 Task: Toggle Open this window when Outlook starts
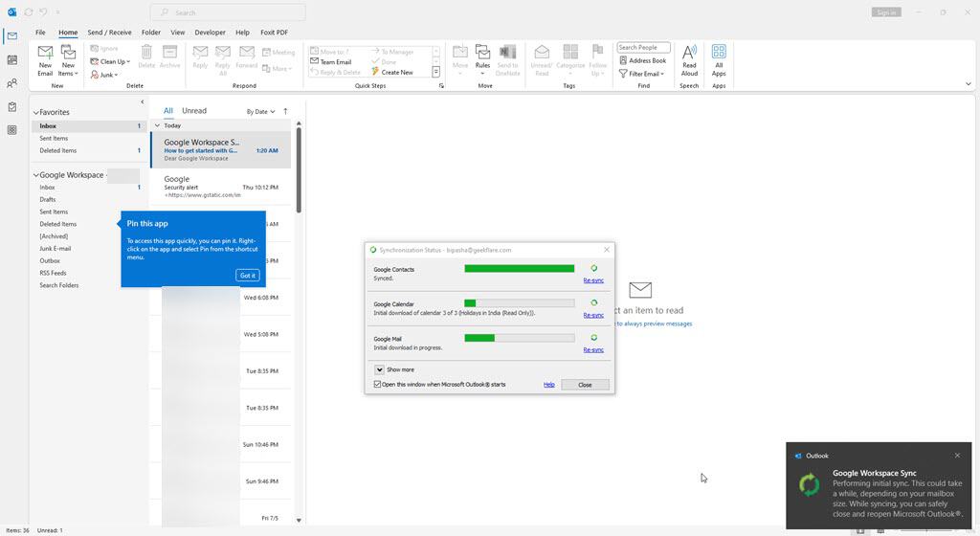pyautogui.click(x=377, y=385)
